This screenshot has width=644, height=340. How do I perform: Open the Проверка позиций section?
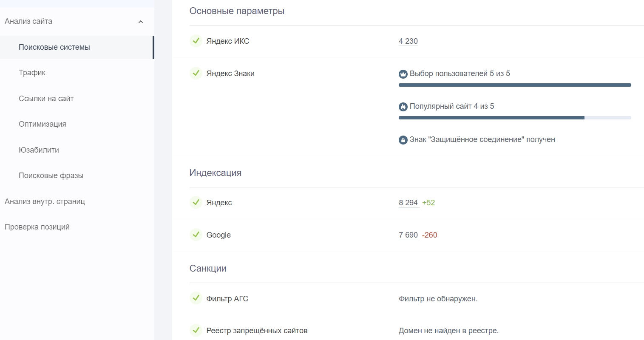(x=37, y=227)
